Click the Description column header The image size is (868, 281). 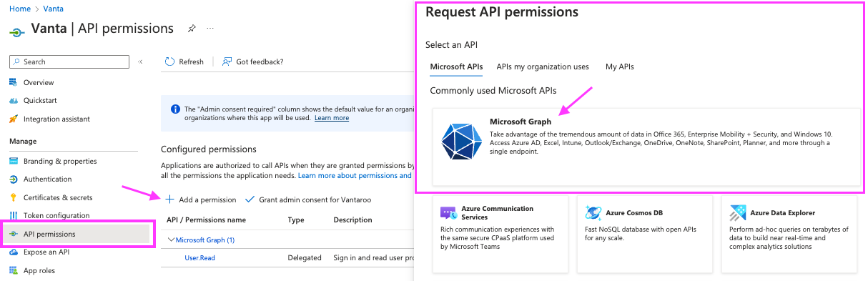[x=352, y=220]
